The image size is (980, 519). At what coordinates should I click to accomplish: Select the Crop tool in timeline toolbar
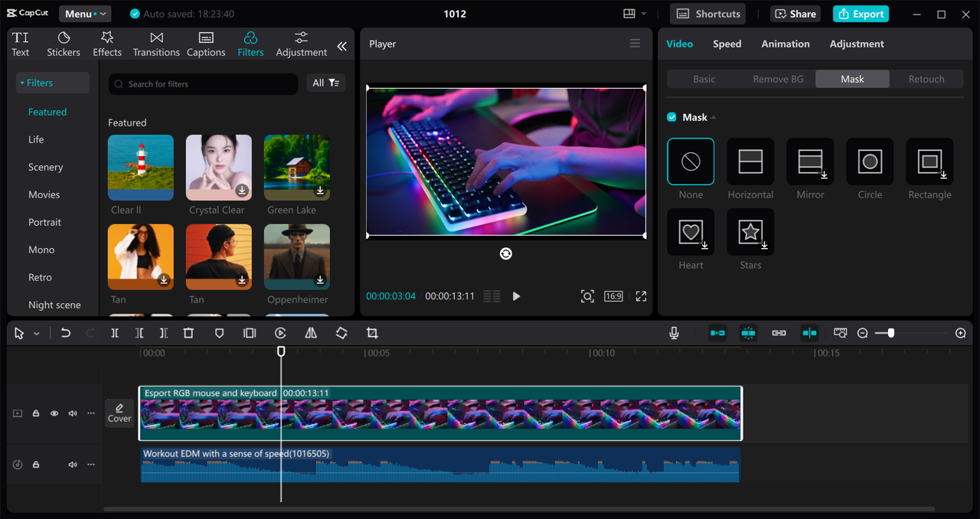pyautogui.click(x=372, y=333)
